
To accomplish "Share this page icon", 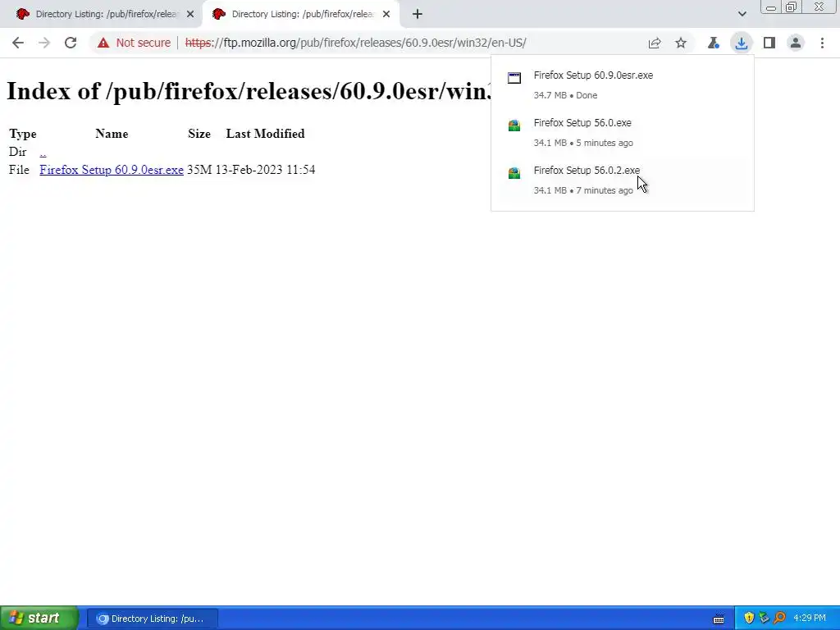I will (x=654, y=43).
